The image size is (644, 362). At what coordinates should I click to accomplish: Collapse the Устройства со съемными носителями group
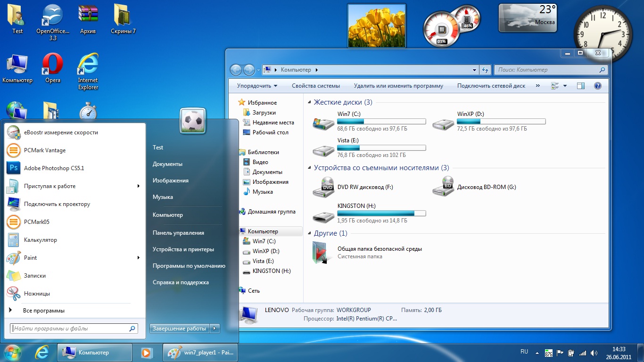coord(309,168)
